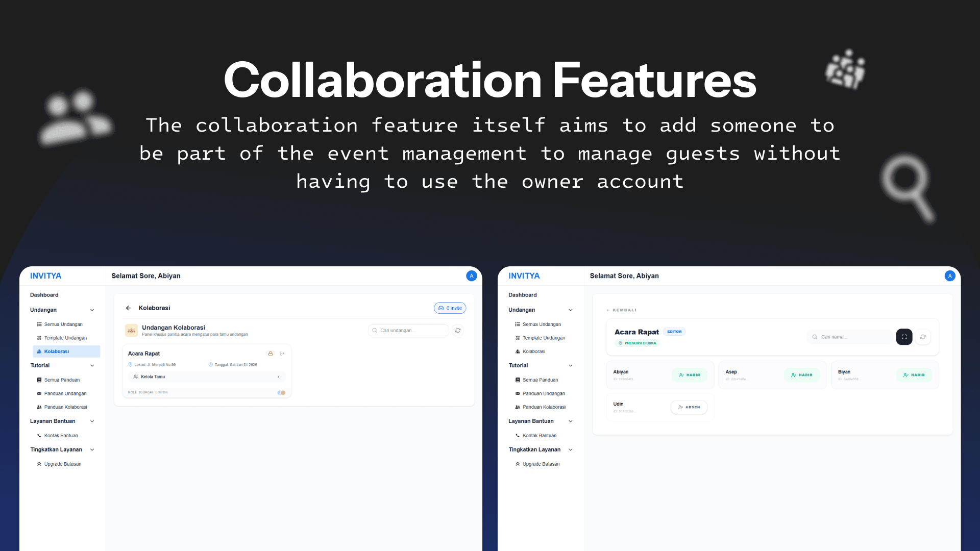Open Kelola Tamu on Acara Rapat card

207,377
